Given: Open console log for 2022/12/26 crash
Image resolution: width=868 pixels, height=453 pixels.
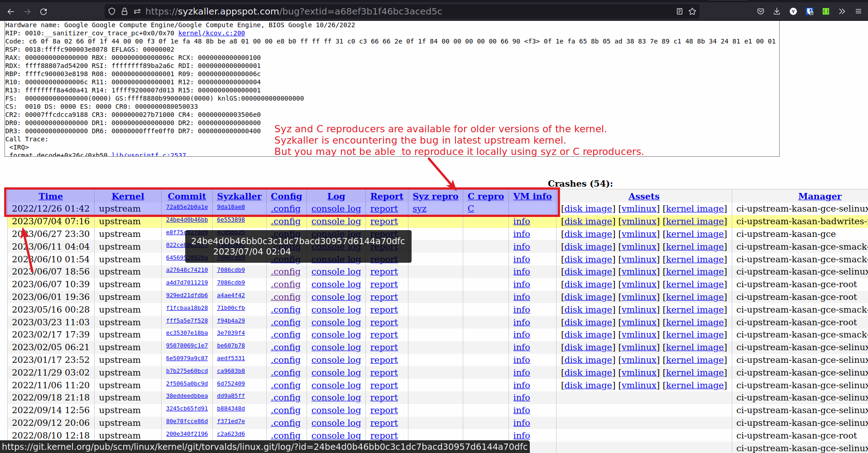Looking at the screenshot, I should pos(336,209).
